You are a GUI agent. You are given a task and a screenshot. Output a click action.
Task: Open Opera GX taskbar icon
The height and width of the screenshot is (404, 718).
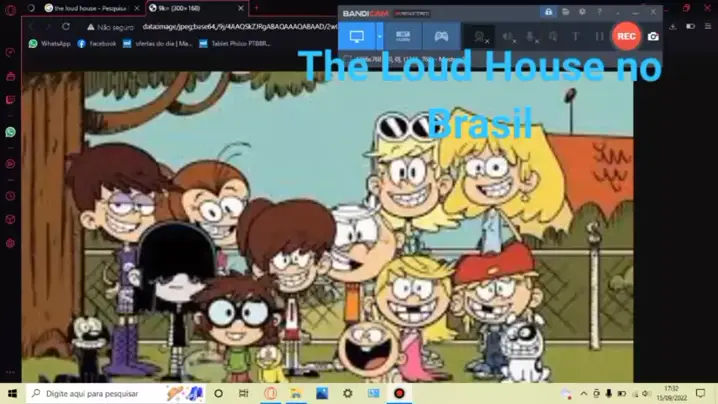270,393
